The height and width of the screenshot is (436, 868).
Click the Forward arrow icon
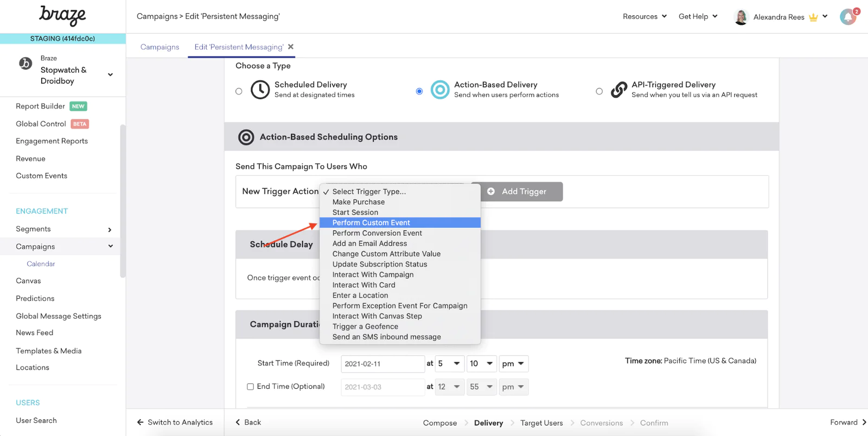[x=864, y=422]
